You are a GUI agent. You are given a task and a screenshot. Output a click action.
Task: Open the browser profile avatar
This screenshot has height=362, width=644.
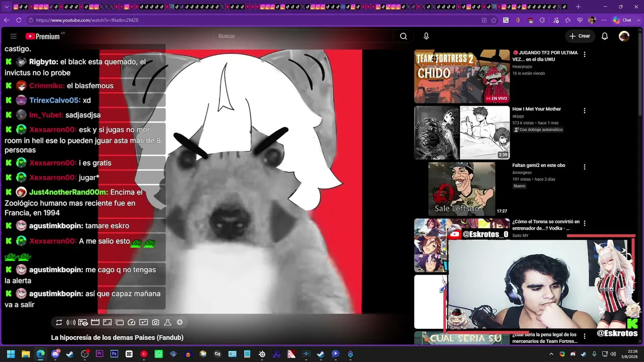coord(592,20)
